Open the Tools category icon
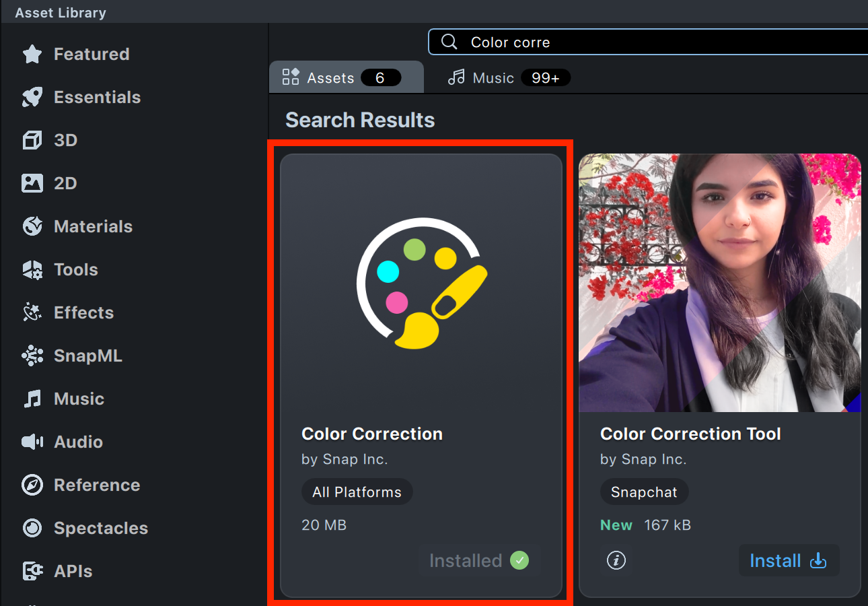This screenshot has width=868, height=606. point(32,270)
